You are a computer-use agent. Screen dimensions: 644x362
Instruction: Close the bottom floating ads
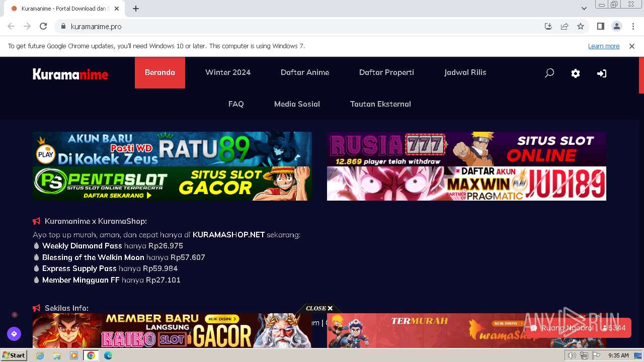pyautogui.click(x=319, y=308)
